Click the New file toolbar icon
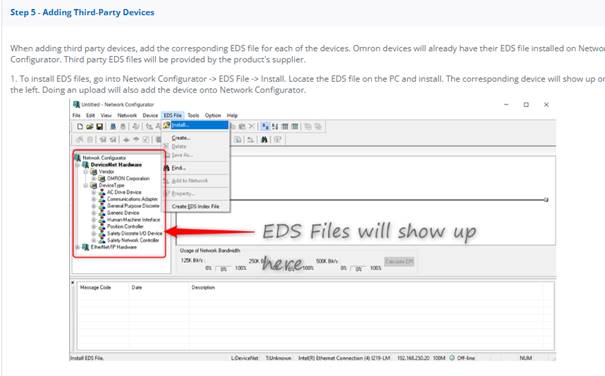Viewport: 605px width, 376px height. tap(80, 127)
